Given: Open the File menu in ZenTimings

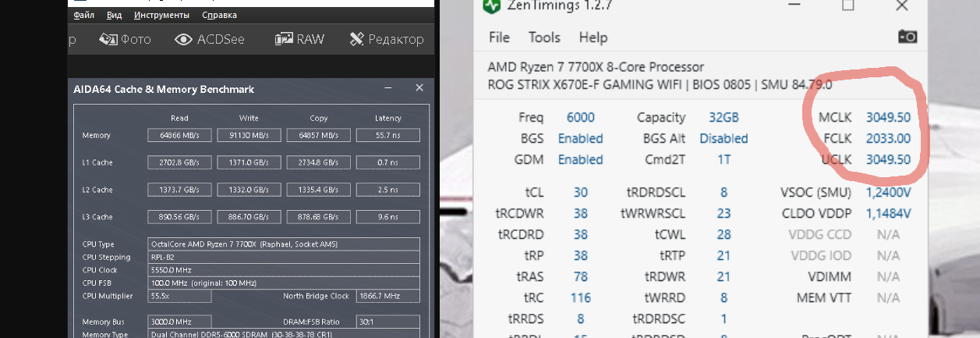Looking at the screenshot, I should tap(499, 37).
